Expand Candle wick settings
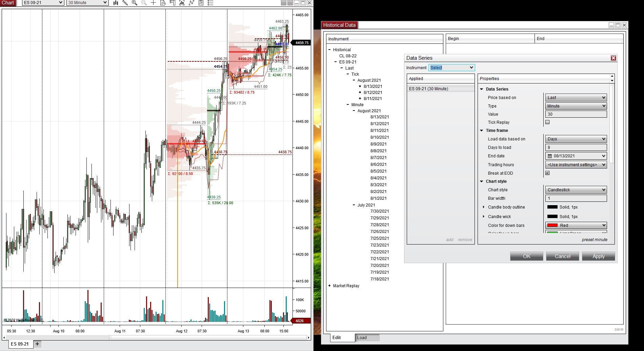 click(484, 216)
